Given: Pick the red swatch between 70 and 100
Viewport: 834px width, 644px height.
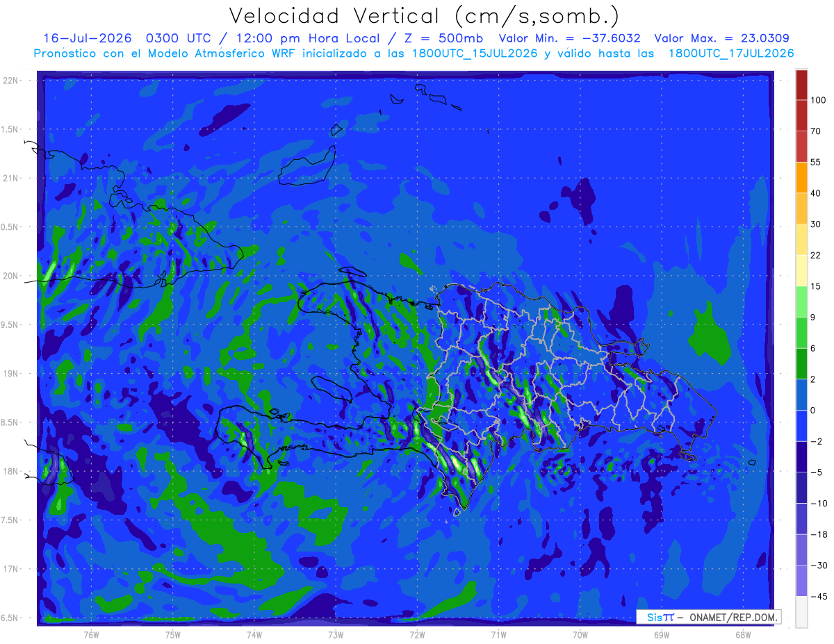Looking at the screenshot, I should click(x=801, y=115).
